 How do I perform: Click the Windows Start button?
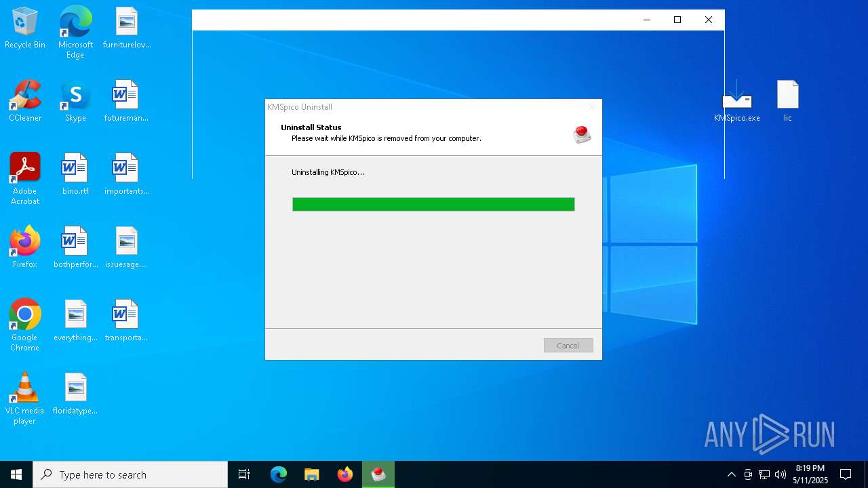[16, 474]
